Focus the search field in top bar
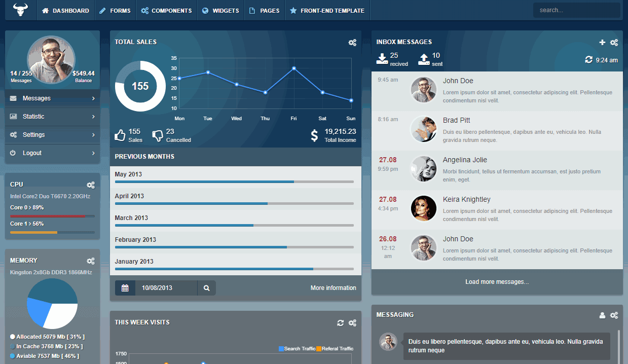Screen dimensions: 628x364 (x=576, y=10)
